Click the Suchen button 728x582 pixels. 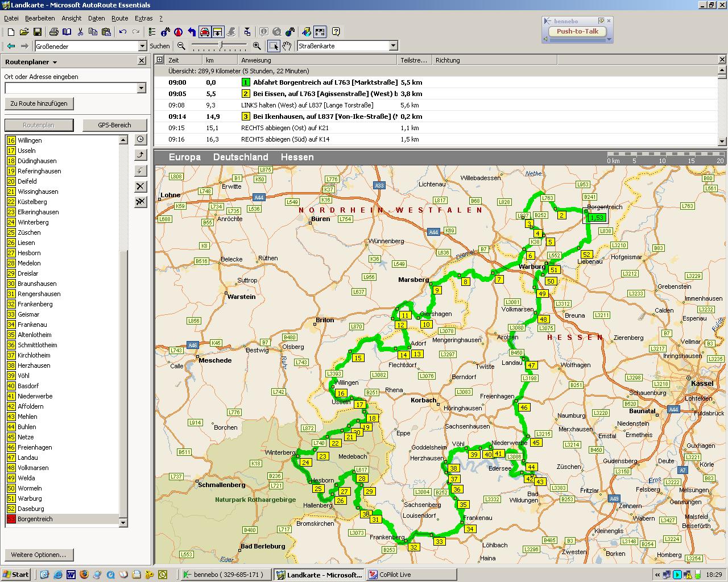point(160,46)
